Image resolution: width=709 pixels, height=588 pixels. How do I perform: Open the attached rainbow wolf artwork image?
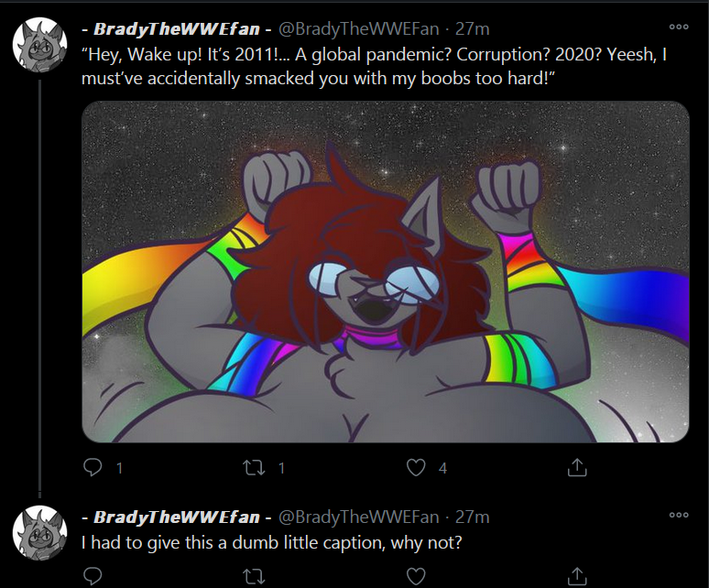[x=386, y=272]
